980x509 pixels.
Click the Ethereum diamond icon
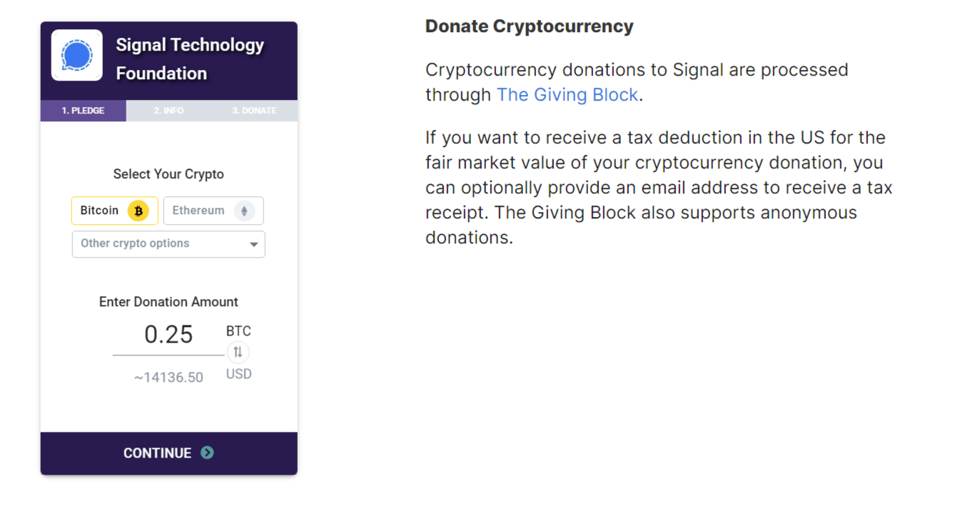coord(245,211)
